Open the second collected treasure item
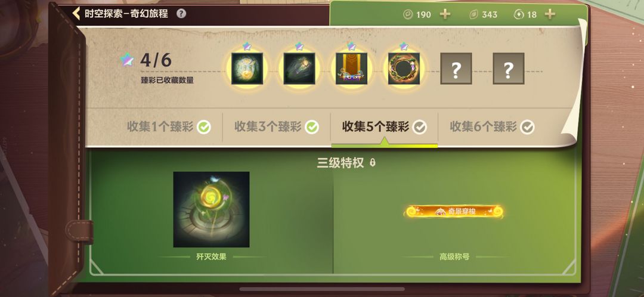Screen dimensions: 644x297 [299, 69]
